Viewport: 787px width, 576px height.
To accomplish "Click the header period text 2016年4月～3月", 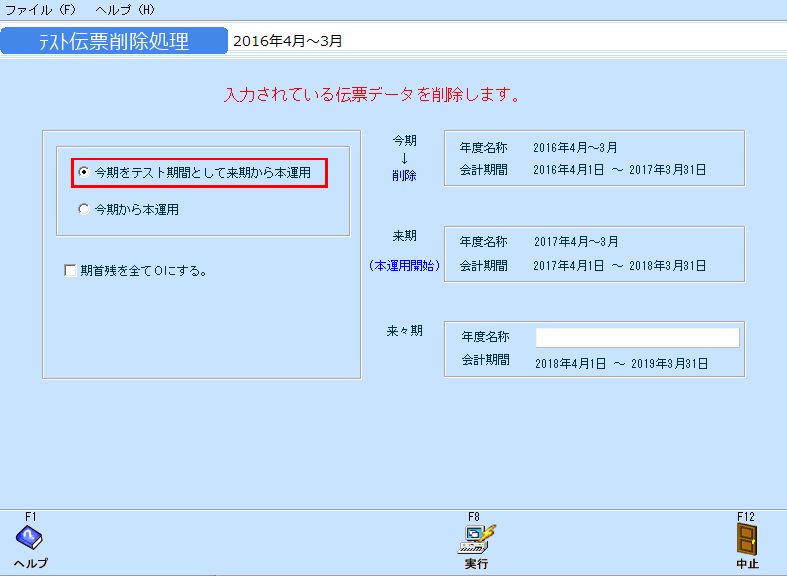I will (288, 41).
